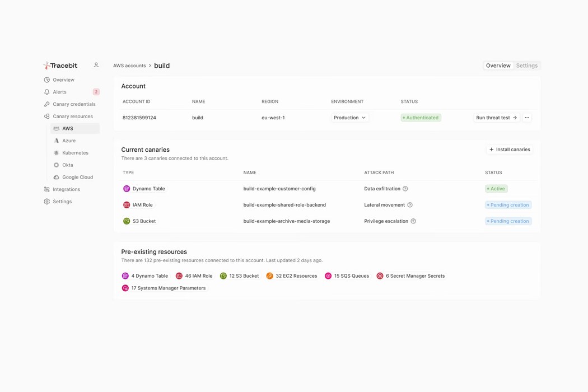
Task: Click the Okta ring icon
Action: tap(56, 165)
